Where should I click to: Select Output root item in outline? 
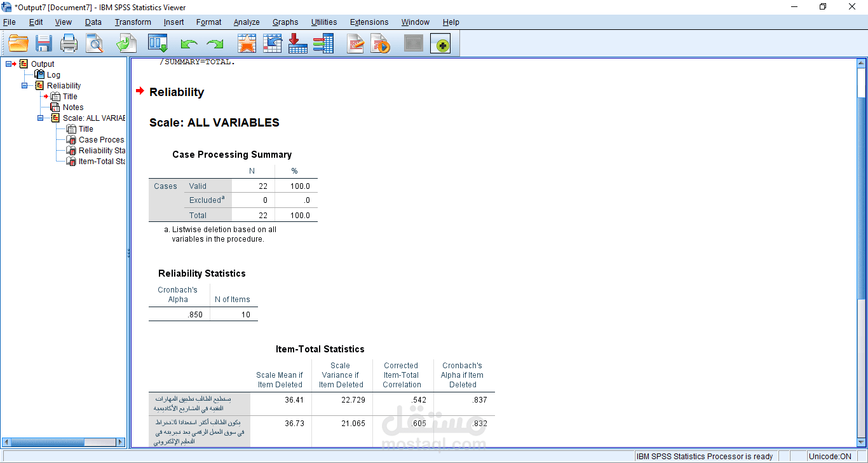click(x=43, y=64)
